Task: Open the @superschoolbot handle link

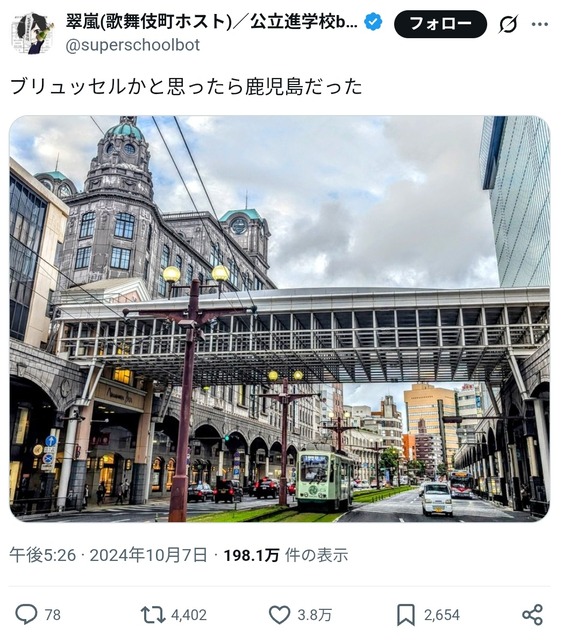Action: pos(133,45)
